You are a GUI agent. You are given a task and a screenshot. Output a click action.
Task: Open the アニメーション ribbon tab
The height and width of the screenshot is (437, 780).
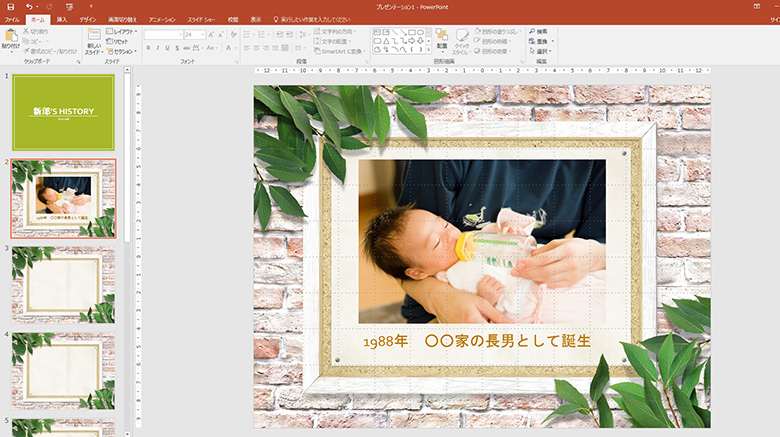click(x=161, y=19)
